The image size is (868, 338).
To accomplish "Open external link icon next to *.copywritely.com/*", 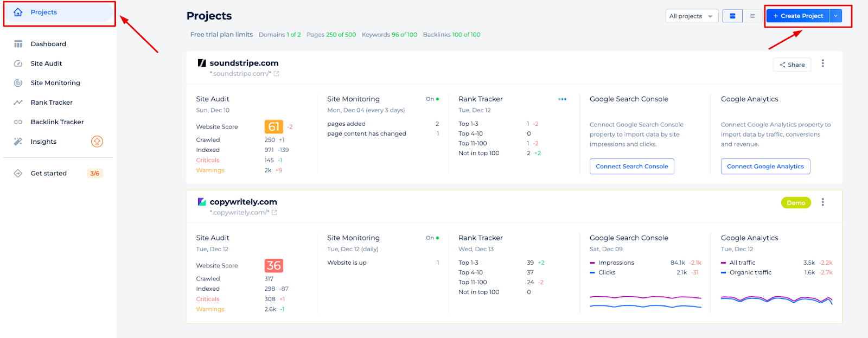I will pos(275,213).
